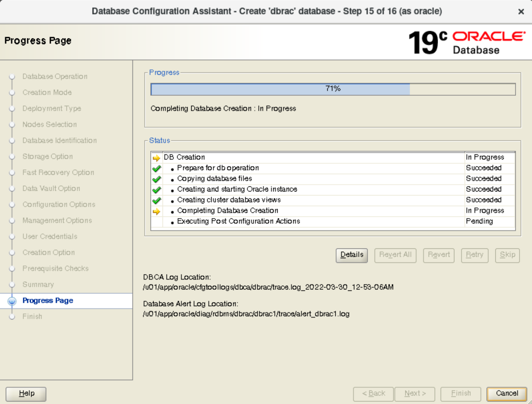Select Finish step label in sidebar
This screenshot has width=532, height=404.
click(x=32, y=317)
